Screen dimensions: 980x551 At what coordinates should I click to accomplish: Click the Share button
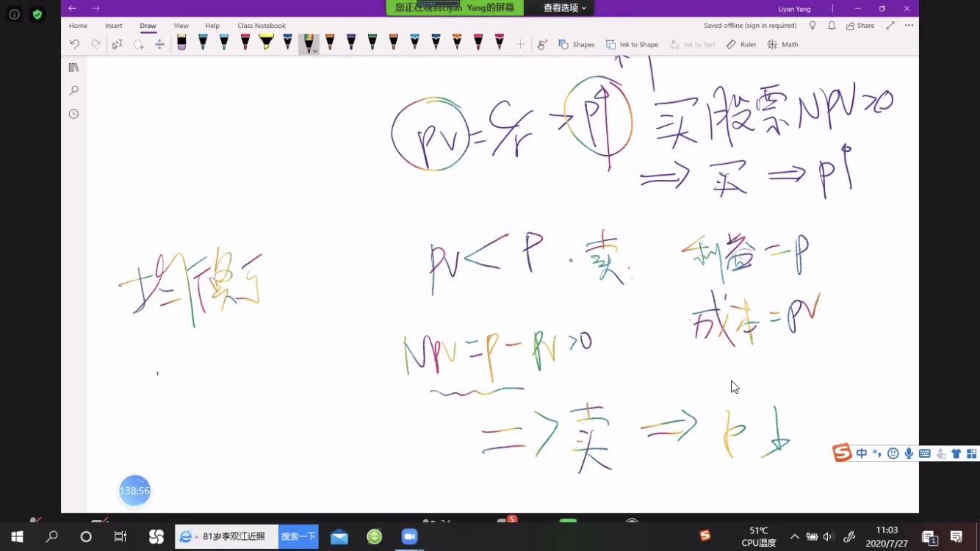(860, 26)
